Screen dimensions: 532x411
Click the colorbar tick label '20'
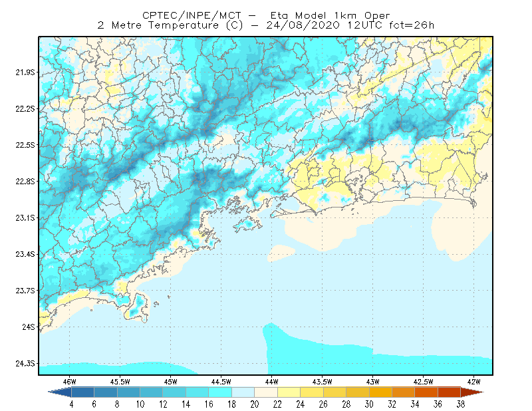(x=255, y=404)
